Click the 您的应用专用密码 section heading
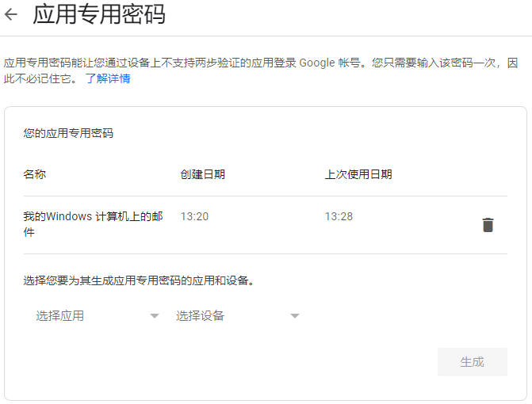Viewport: 532px width, 404px height. pyautogui.click(x=68, y=133)
